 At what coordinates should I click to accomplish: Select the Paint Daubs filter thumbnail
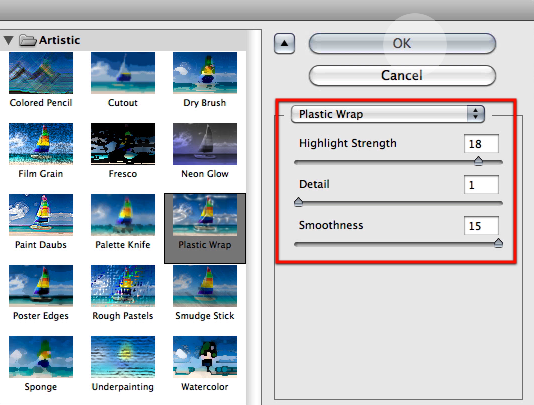pyautogui.click(x=41, y=215)
